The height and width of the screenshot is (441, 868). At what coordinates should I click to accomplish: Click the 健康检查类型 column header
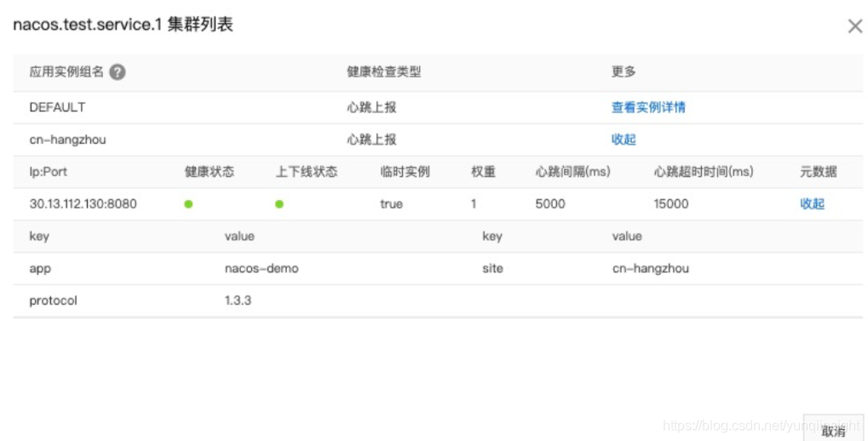[x=383, y=72]
